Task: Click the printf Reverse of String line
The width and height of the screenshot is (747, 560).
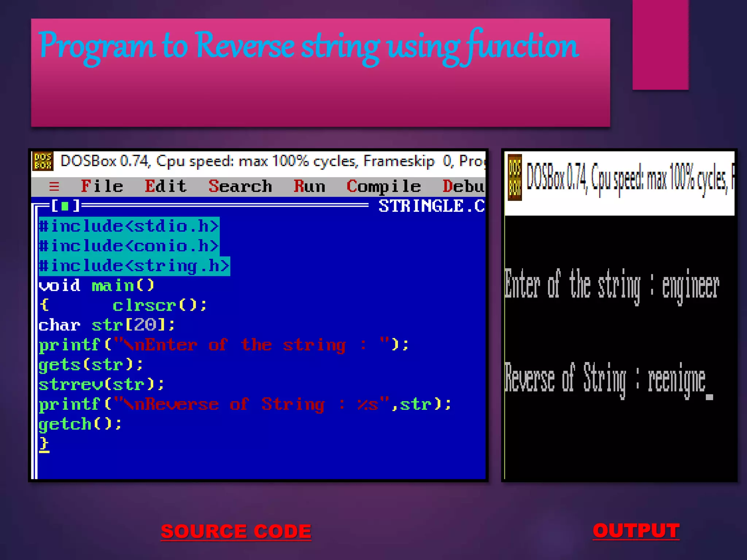Action: click(x=245, y=405)
